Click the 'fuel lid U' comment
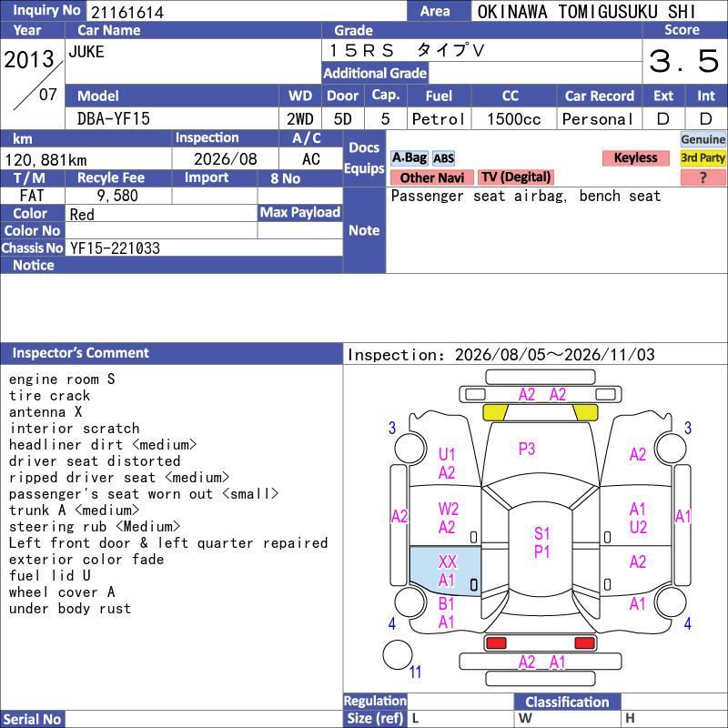 point(50,576)
